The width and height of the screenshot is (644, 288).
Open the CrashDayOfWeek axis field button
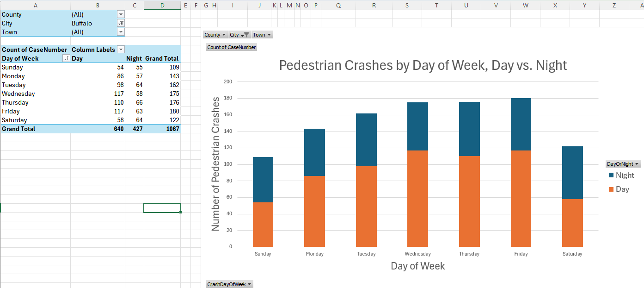click(229, 284)
